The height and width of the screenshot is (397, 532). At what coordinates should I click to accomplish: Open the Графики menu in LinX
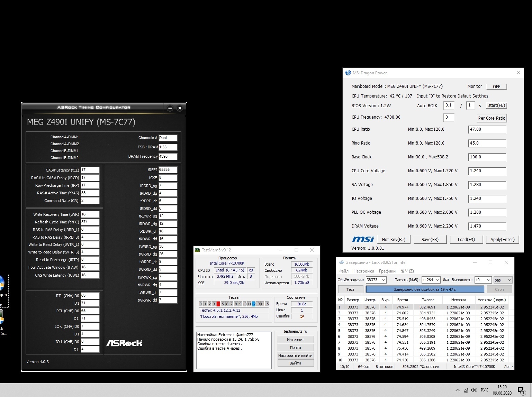(387, 271)
